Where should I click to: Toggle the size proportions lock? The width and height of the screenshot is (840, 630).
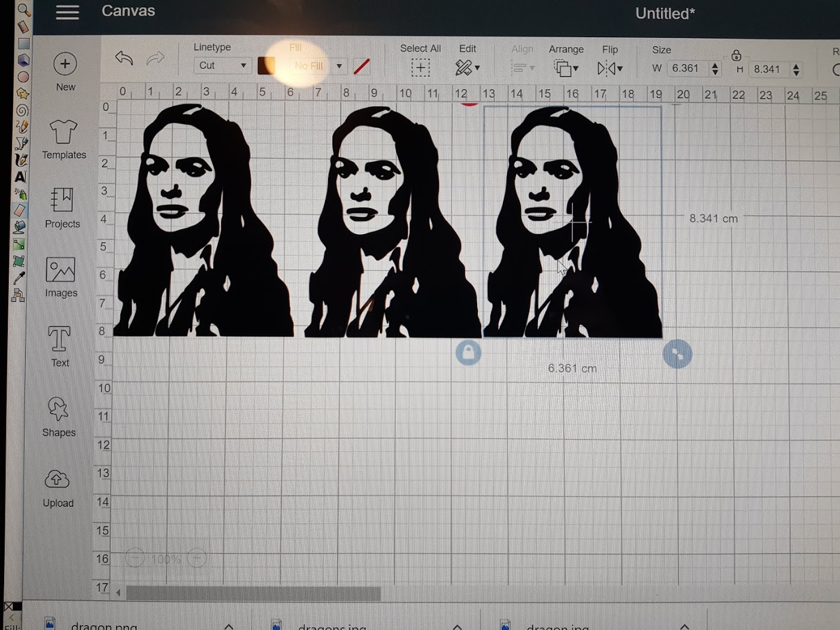[736, 56]
